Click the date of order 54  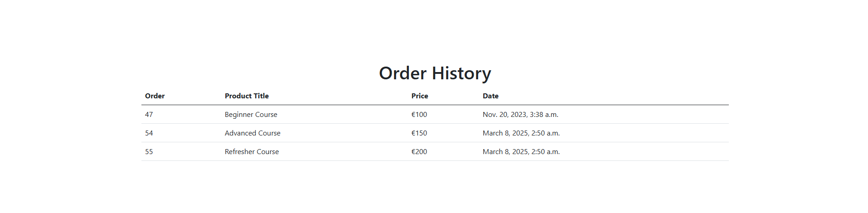pos(521,133)
